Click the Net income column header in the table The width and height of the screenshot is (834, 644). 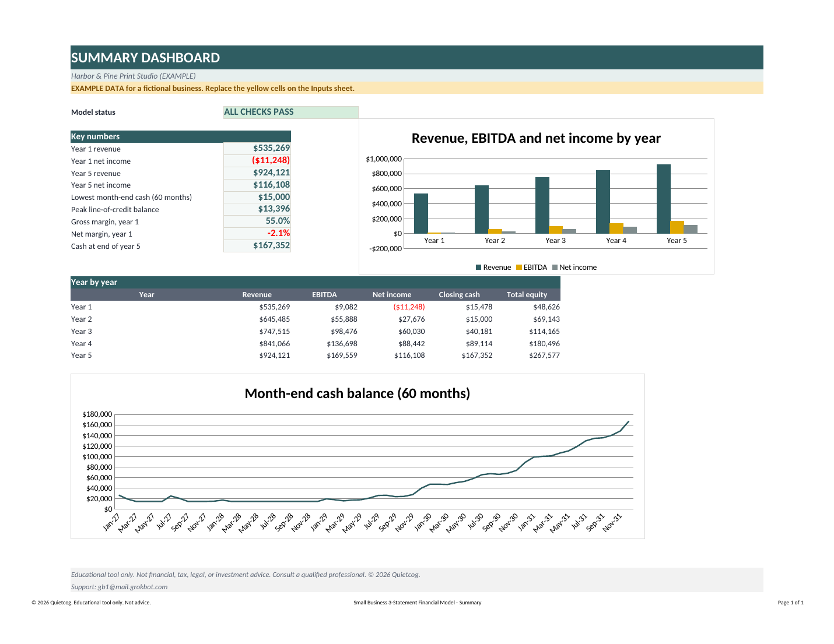pyautogui.click(x=392, y=295)
